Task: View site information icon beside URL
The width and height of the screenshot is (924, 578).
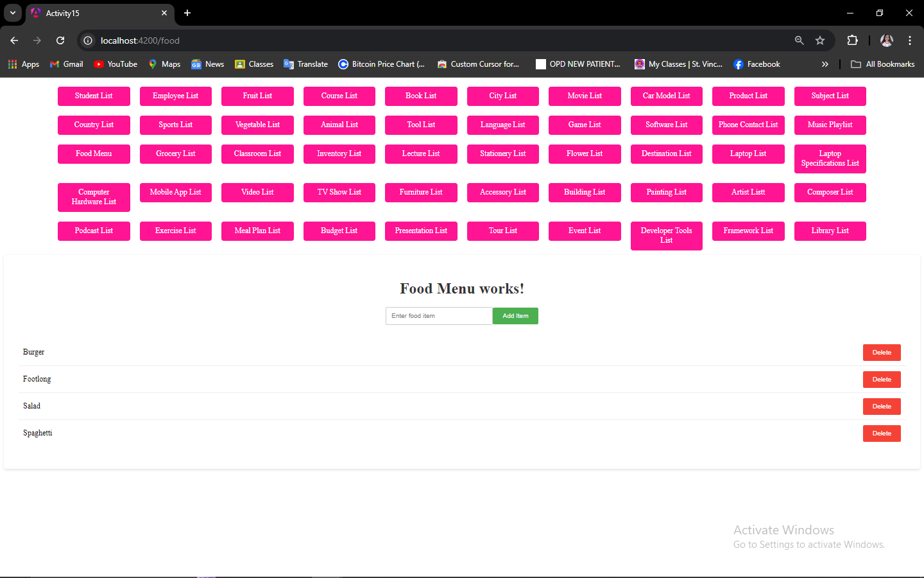Action: 88,40
